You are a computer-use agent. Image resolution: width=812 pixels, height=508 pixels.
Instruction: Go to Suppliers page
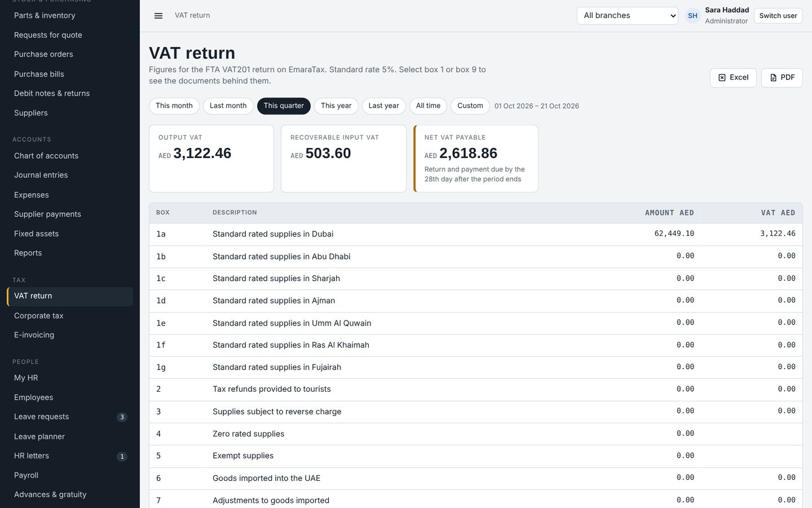click(x=70, y=113)
